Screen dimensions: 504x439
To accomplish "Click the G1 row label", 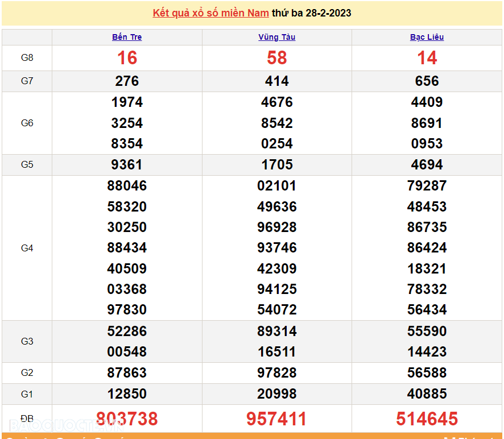I will 27,394.
